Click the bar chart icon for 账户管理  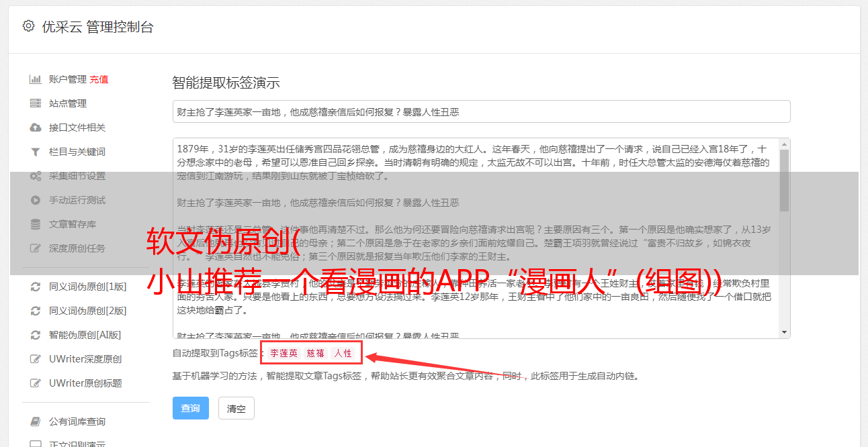[36, 79]
